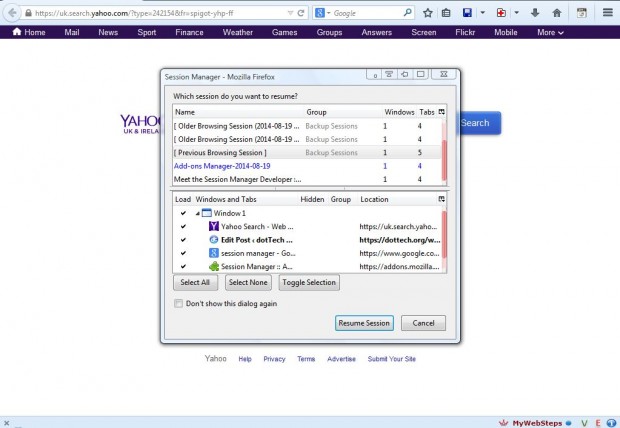
Task: Click the MyWebSteps crown status bar icon
Action: point(503,423)
